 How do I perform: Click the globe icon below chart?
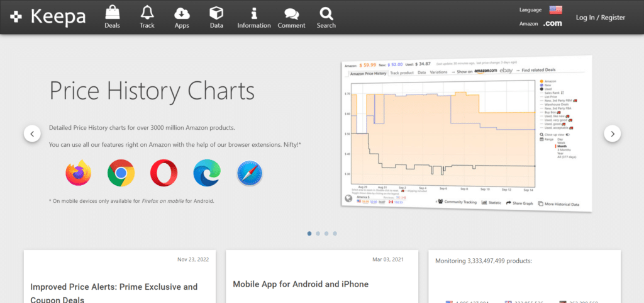click(x=348, y=198)
